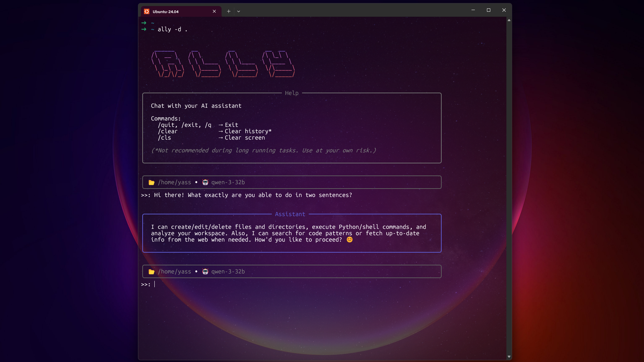This screenshot has height=362, width=644.
Task: Click the robot icon in first status bar
Action: click(x=205, y=182)
